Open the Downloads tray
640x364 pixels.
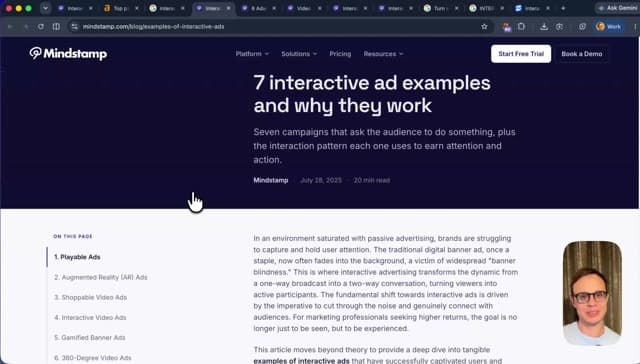pos(544,27)
